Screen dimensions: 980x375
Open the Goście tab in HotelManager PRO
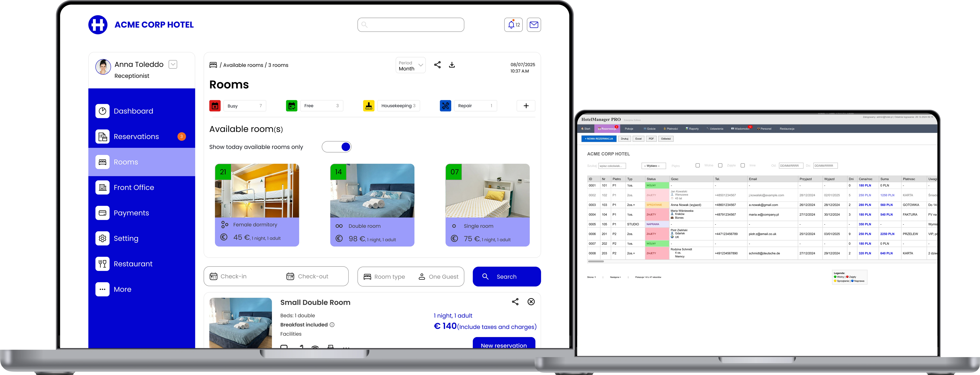pos(650,129)
